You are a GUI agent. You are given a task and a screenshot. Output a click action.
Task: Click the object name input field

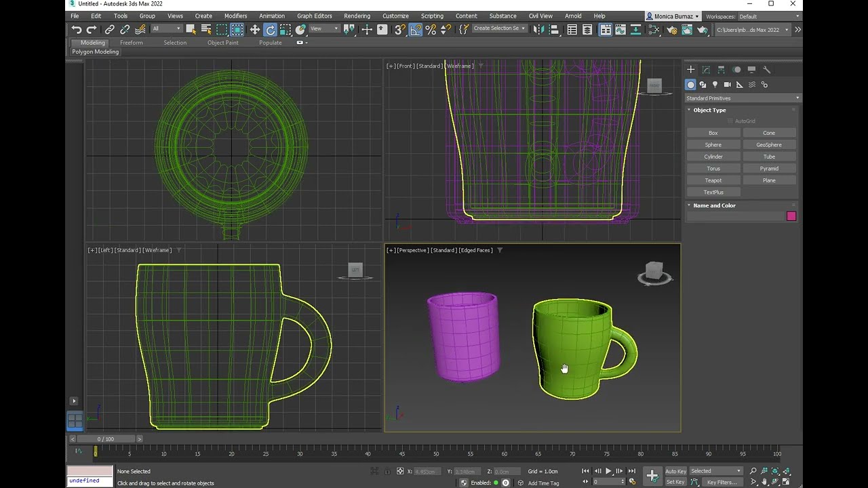click(x=736, y=216)
